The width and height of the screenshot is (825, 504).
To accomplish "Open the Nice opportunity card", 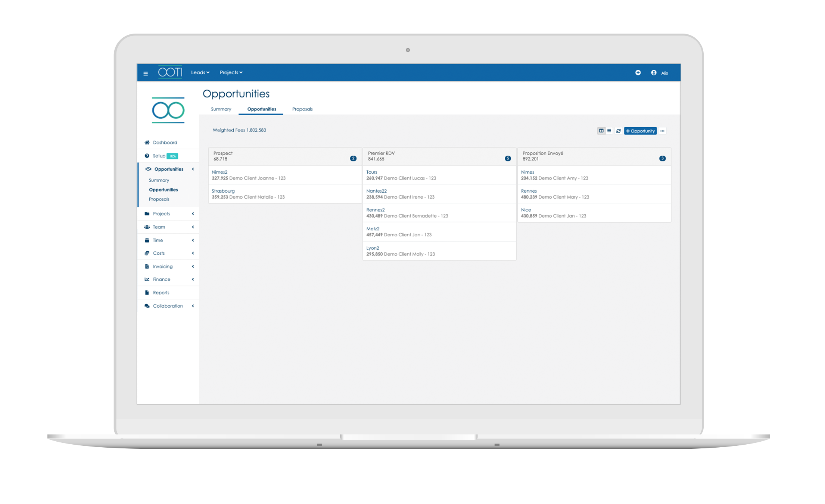I will coord(594,213).
